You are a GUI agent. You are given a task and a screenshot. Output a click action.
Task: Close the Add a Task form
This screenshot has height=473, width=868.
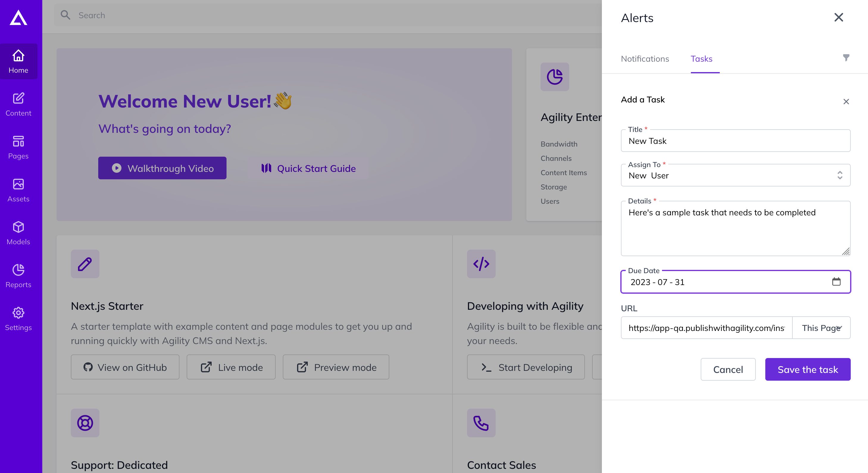(x=846, y=102)
